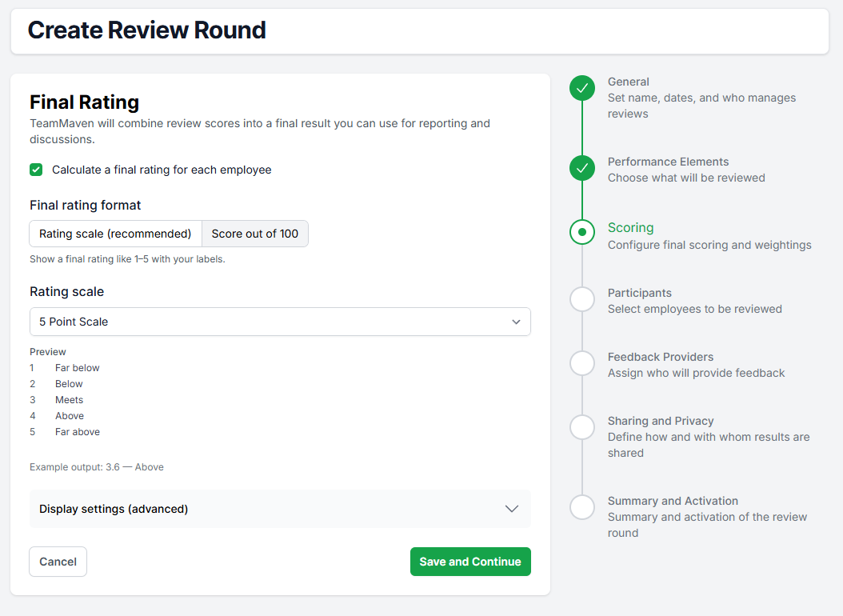Open the 5 Point Scale dropdown

tap(280, 322)
